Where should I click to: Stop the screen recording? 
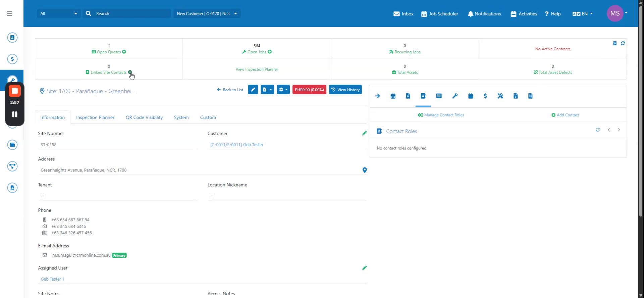tap(15, 91)
